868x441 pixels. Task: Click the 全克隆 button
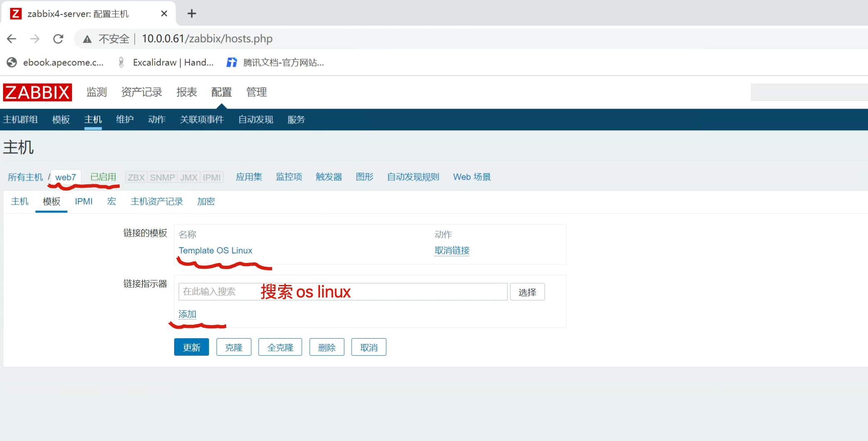(280, 347)
